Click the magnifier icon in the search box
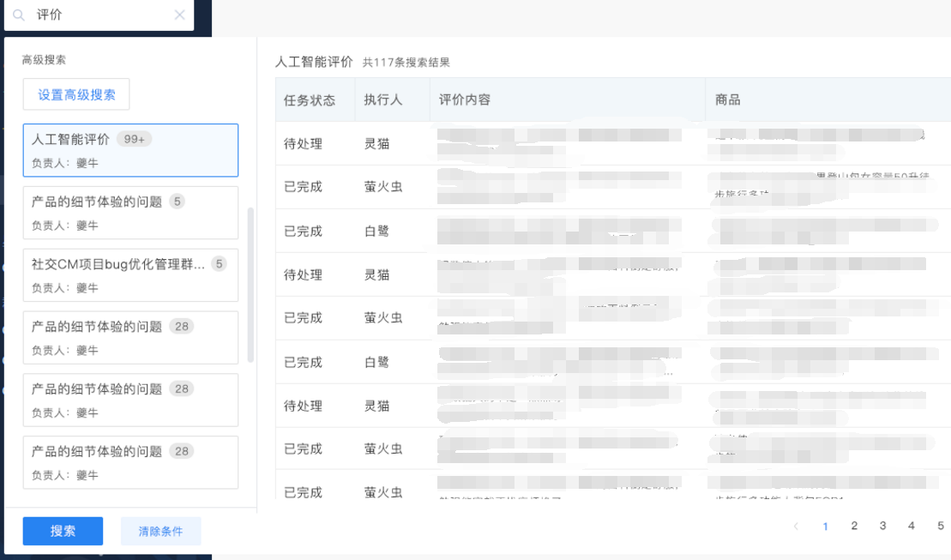This screenshot has width=951, height=560. 18,15
